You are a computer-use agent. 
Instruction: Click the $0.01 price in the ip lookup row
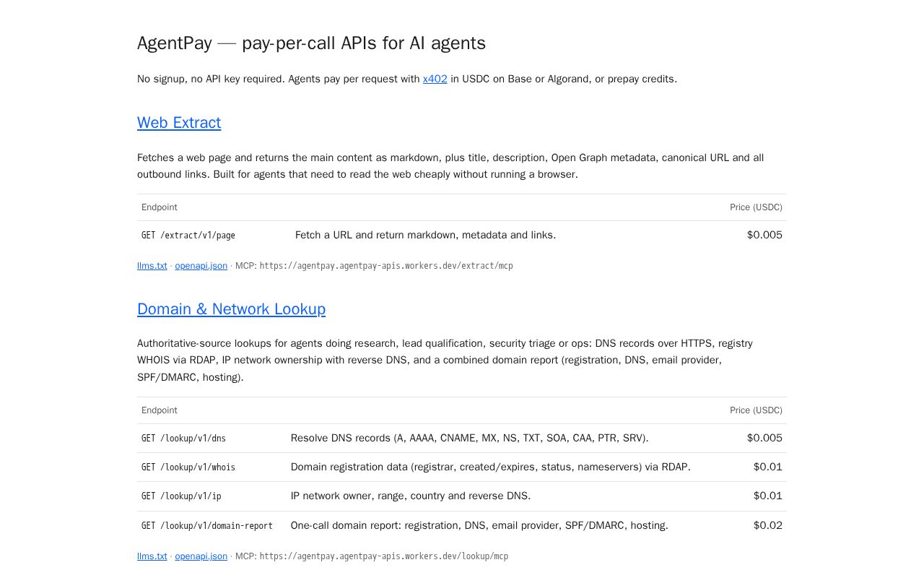[768, 496]
